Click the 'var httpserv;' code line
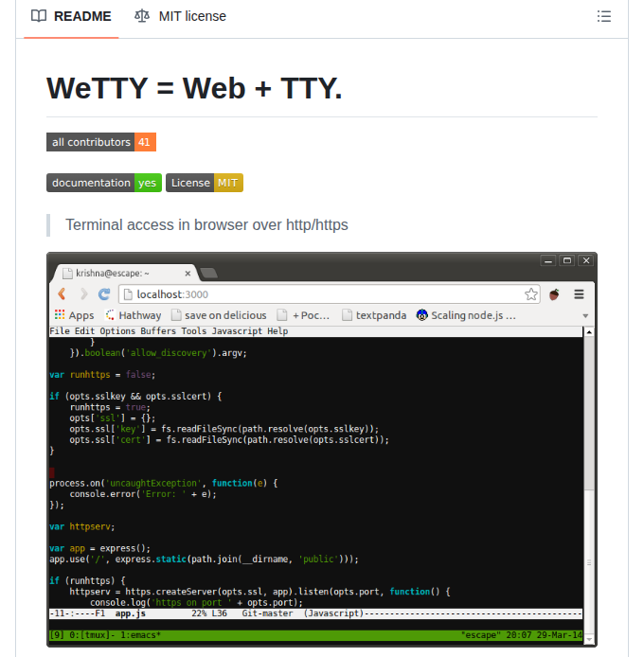The image size is (644, 657). [81, 526]
